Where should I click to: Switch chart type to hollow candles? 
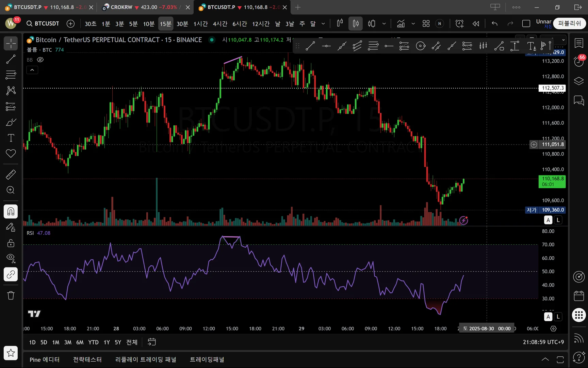tap(372, 24)
